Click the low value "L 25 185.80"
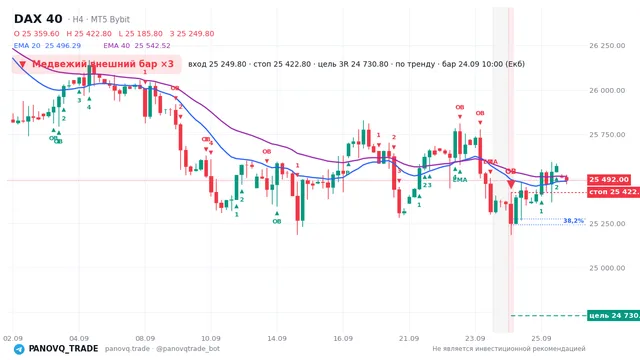Image resolution: width=640 pixels, height=360 pixels. (x=140, y=33)
